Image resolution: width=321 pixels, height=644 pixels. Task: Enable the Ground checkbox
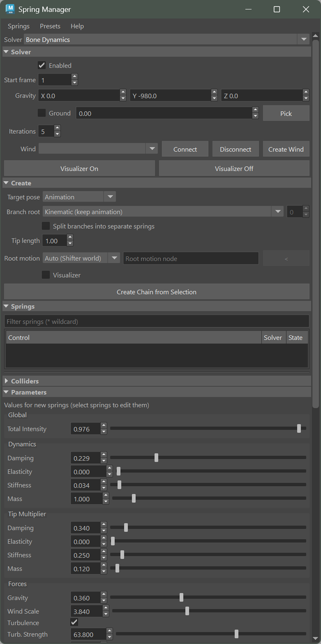tap(42, 113)
